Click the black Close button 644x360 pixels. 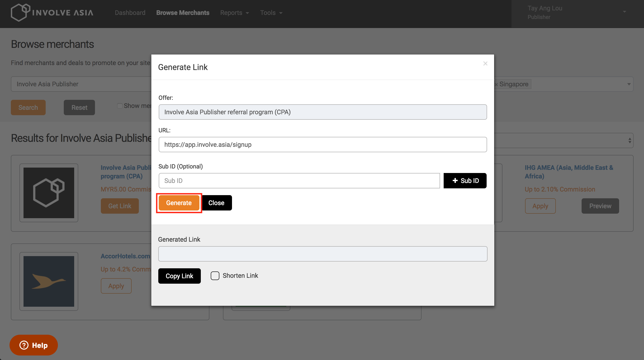216,203
